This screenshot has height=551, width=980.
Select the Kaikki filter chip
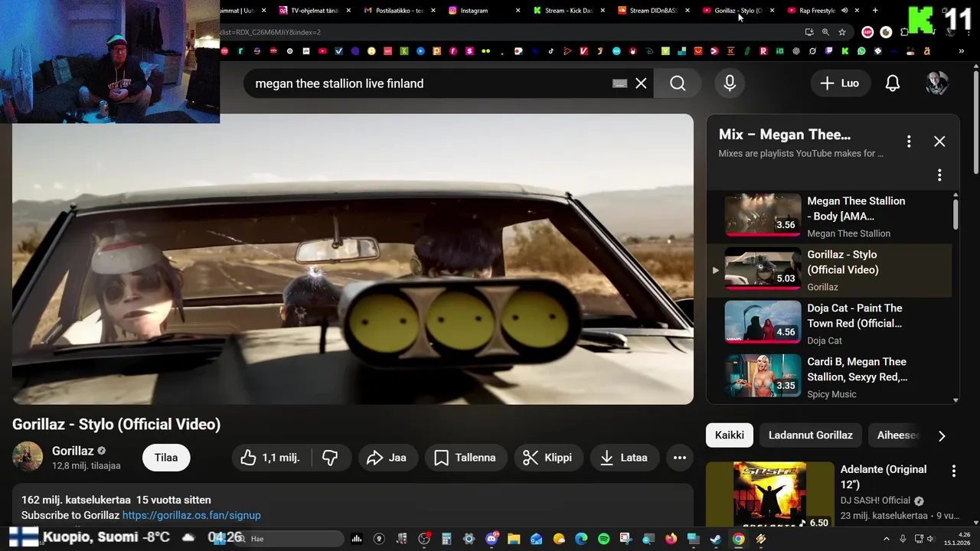pos(730,435)
